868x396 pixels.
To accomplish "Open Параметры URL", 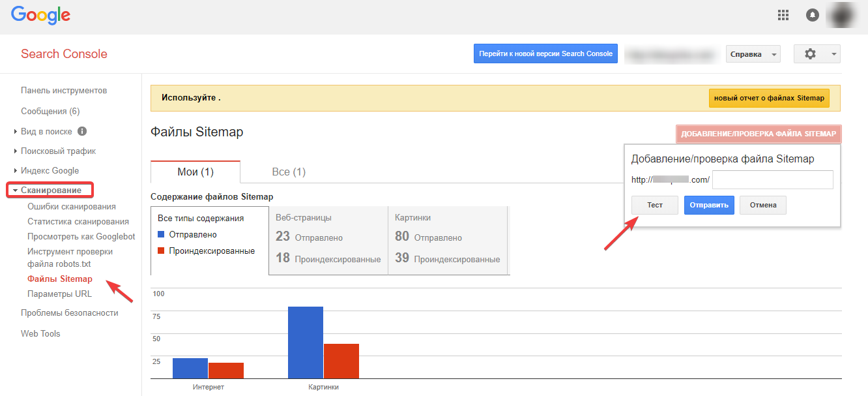I will (x=59, y=294).
